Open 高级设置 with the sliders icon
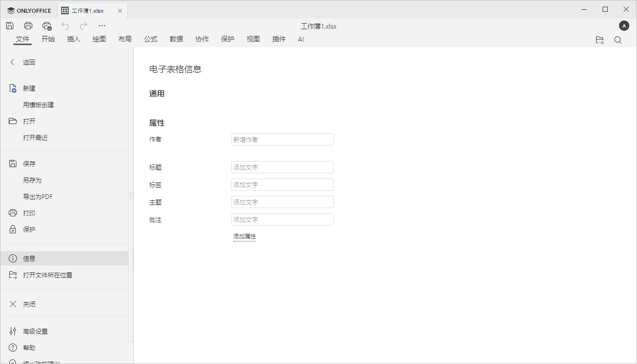Viewport: 637px width, 364px height. (36, 331)
